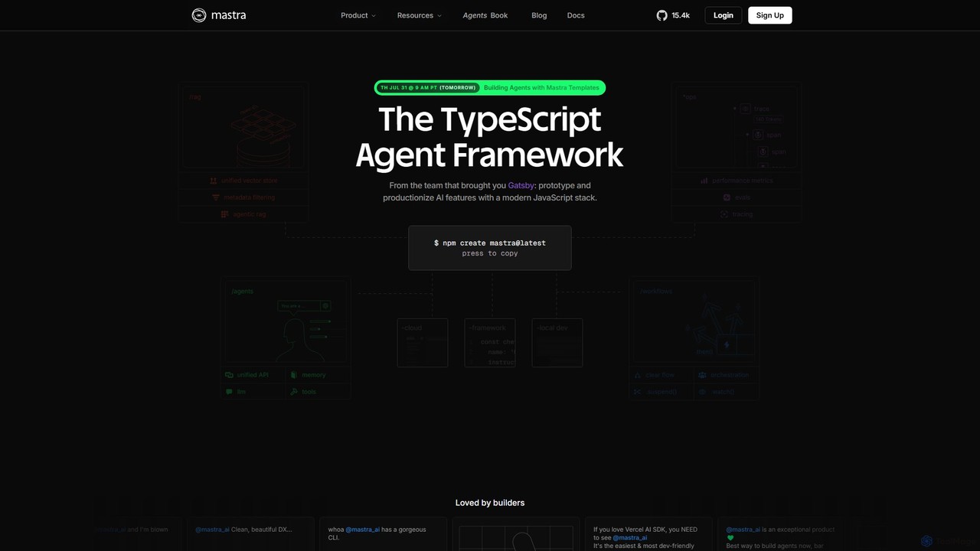This screenshot has height=551, width=980.
Task: Click the performance metrics bar chart icon
Action: tap(704, 181)
